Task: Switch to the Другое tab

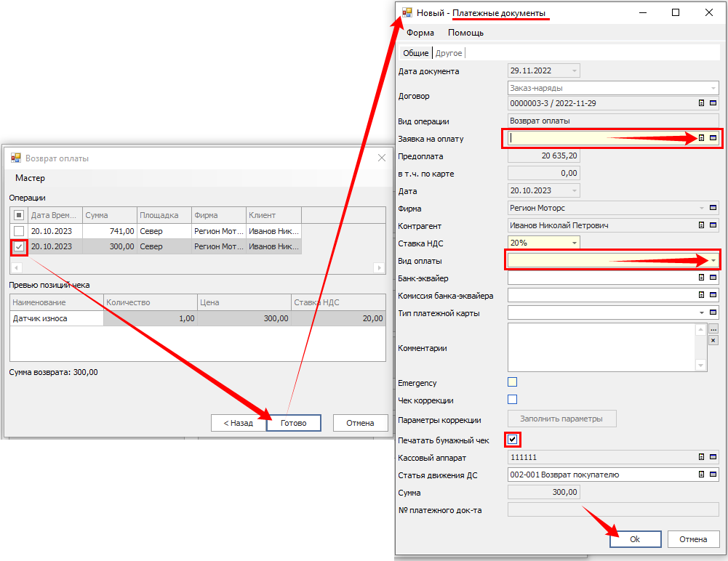Action: pyautogui.click(x=449, y=53)
